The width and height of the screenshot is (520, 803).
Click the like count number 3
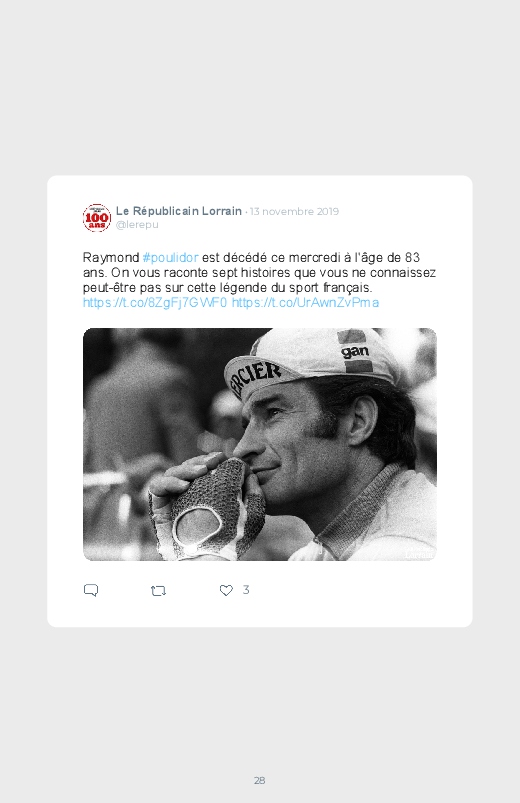(x=246, y=590)
